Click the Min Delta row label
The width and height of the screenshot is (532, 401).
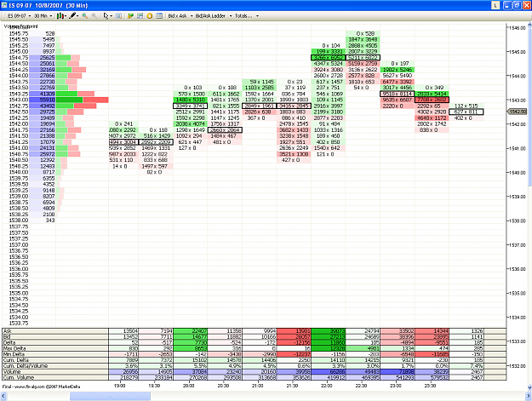(14, 354)
